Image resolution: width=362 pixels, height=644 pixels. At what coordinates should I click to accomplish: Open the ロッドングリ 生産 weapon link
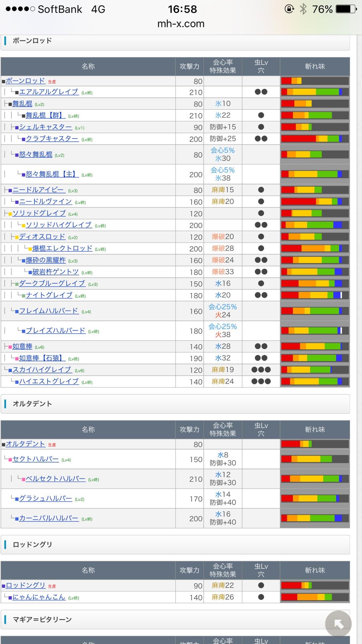pyautogui.click(x=25, y=586)
